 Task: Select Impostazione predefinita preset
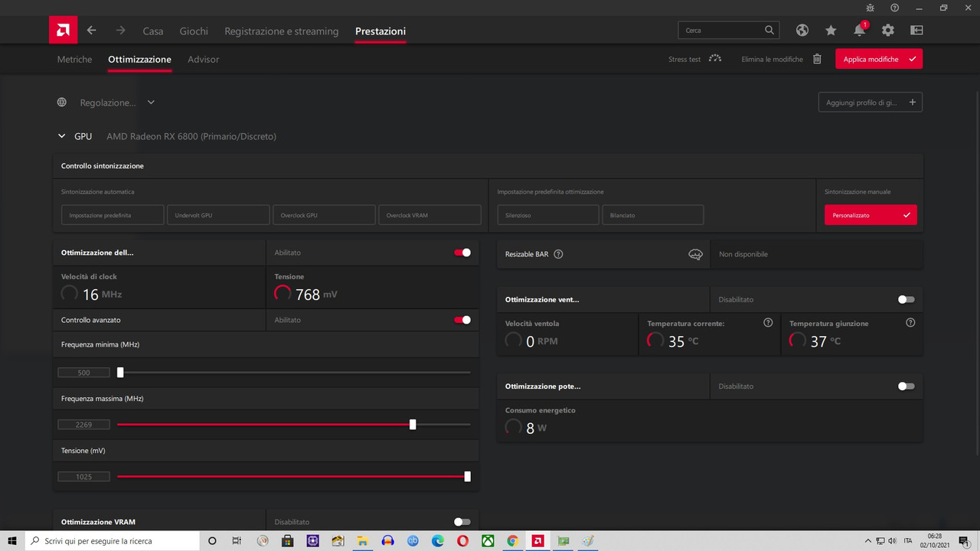point(113,215)
